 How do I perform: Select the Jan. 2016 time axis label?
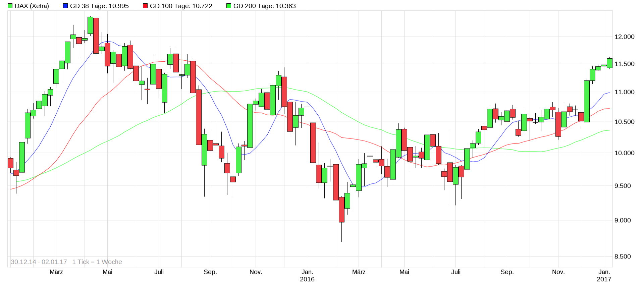[x=307, y=275]
